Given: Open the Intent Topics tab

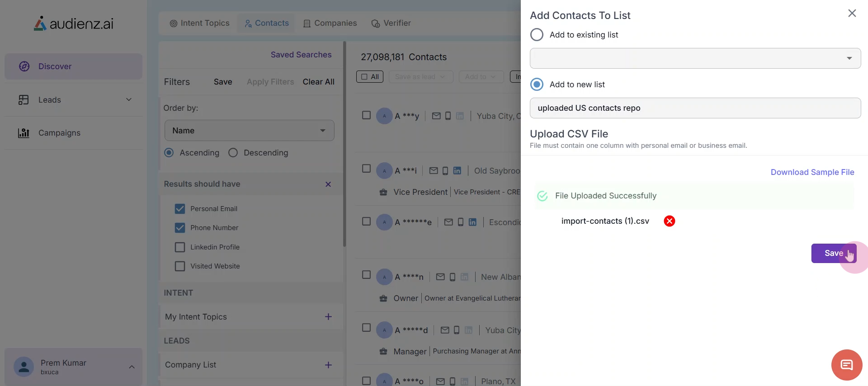Looking at the screenshot, I should click(x=199, y=23).
